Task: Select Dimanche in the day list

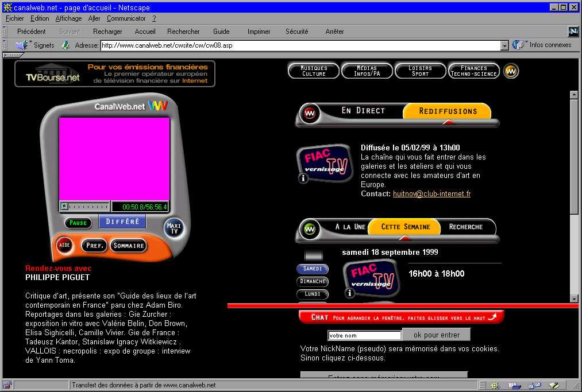Action: [x=313, y=281]
